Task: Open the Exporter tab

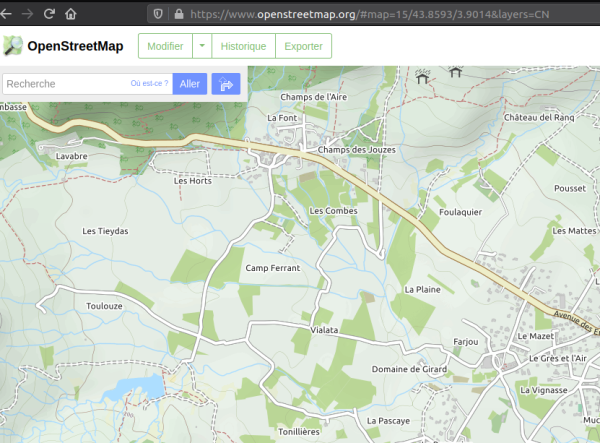Action: (x=303, y=46)
